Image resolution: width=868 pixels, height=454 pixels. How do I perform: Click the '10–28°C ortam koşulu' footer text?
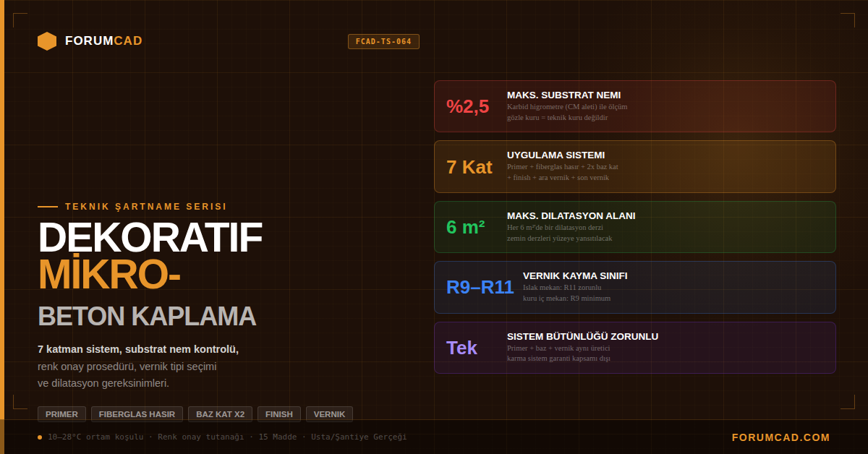[x=95, y=437]
